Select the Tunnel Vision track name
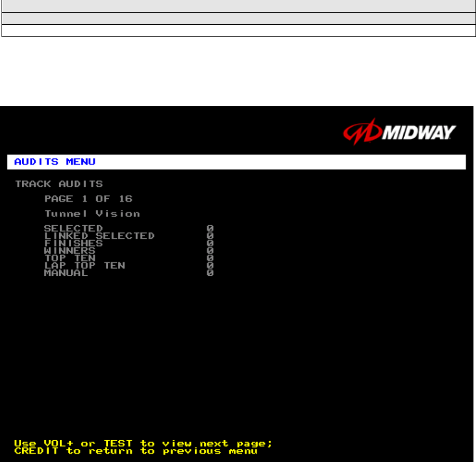The height and width of the screenshot is (462, 476). pos(92,214)
